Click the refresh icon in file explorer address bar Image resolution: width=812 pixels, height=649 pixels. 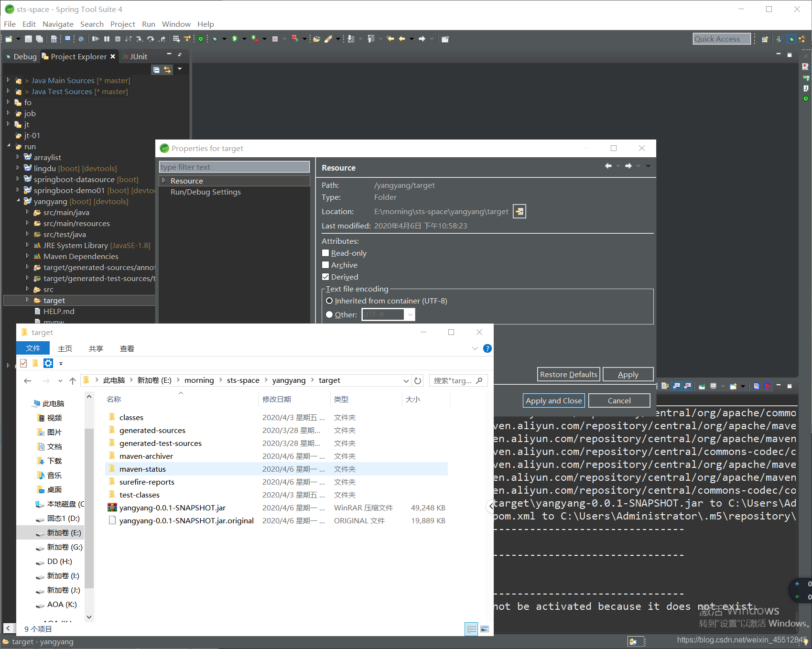pyautogui.click(x=418, y=381)
